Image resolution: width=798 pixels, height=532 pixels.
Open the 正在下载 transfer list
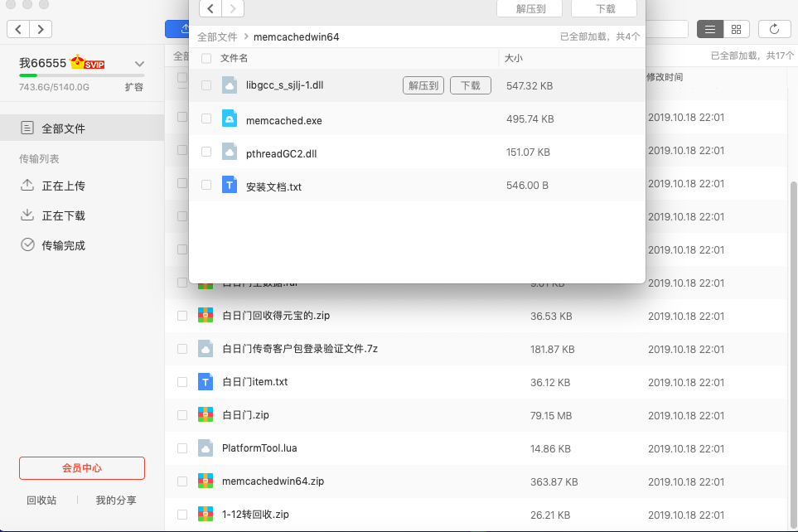tap(63, 215)
